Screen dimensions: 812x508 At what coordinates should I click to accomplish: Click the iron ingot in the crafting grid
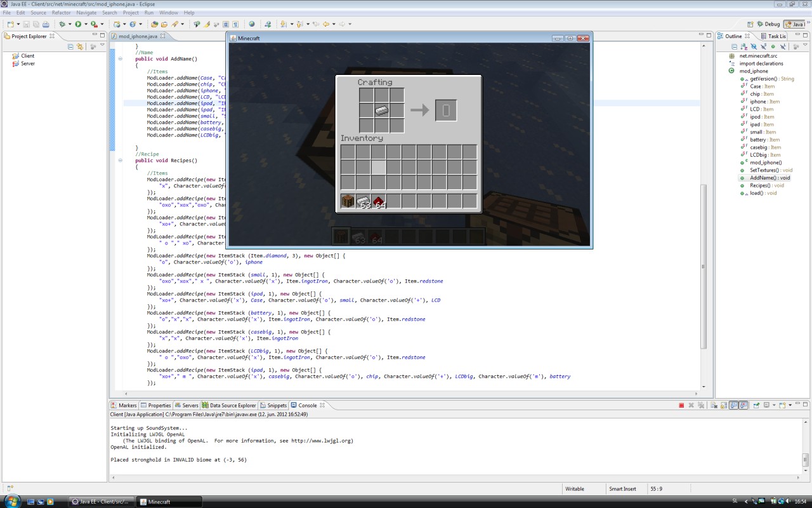click(x=381, y=110)
